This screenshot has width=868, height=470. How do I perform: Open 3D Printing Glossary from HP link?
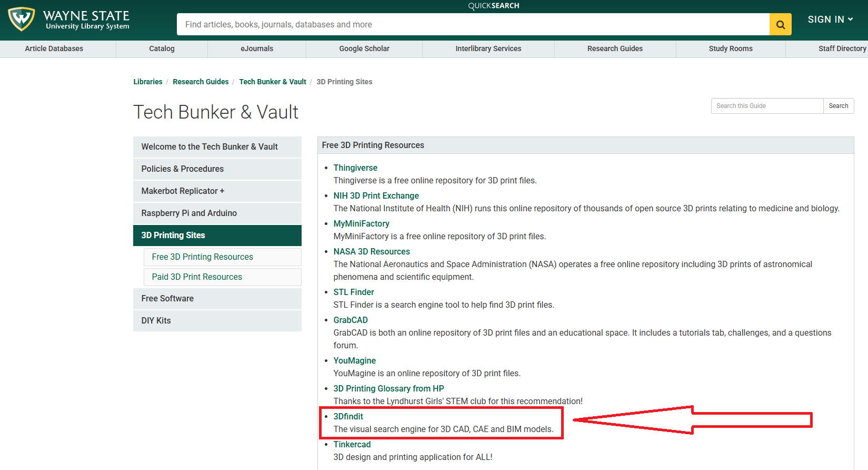click(388, 388)
